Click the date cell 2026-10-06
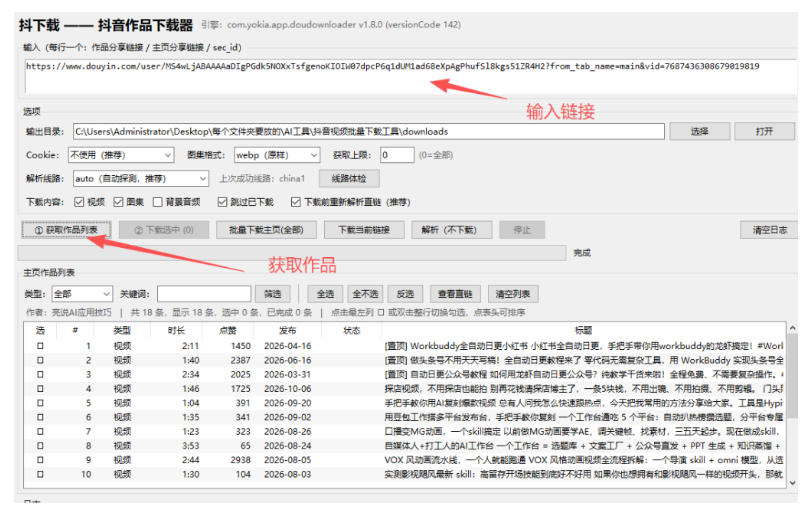The width and height of the screenshot is (809, 506). pyautogui.click(x=287, y=388)
